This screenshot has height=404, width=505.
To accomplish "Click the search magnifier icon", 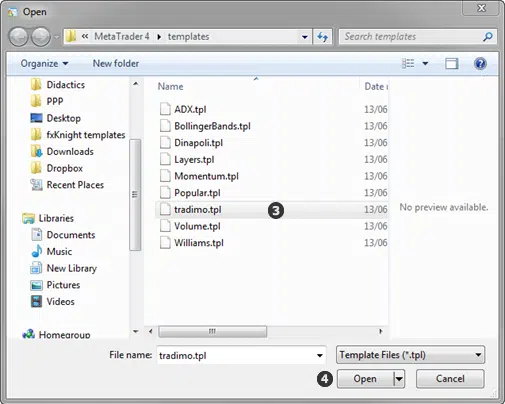I will pyautogui.click(x=488, y=36).
